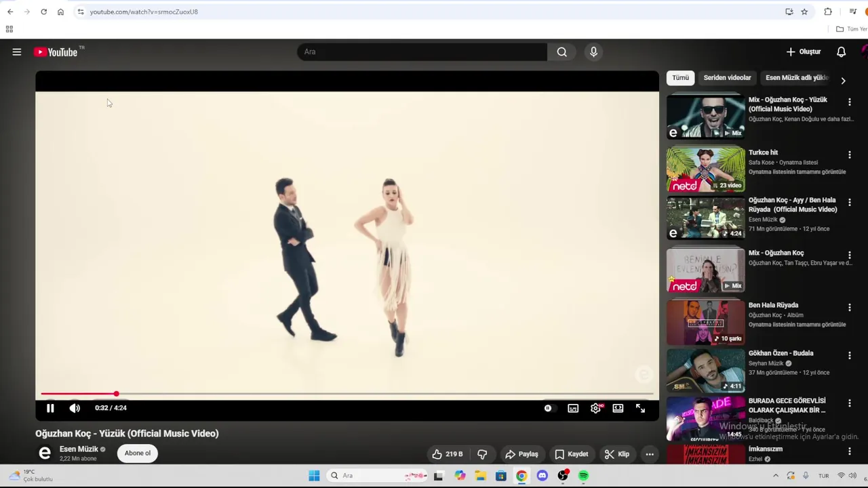Image resolution: width=868 pixels, height=488 pixels.
Task: Pause the video
Action: [x=50, y=408]
